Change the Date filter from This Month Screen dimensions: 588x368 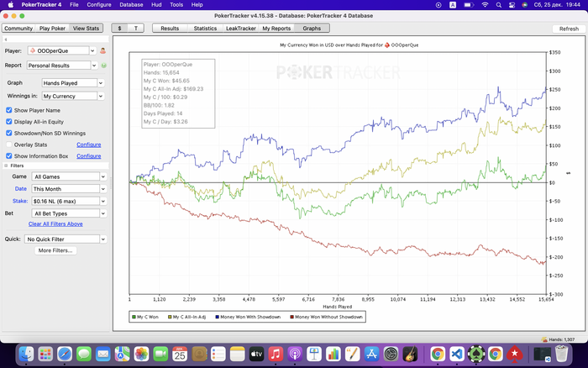[70, 189]
